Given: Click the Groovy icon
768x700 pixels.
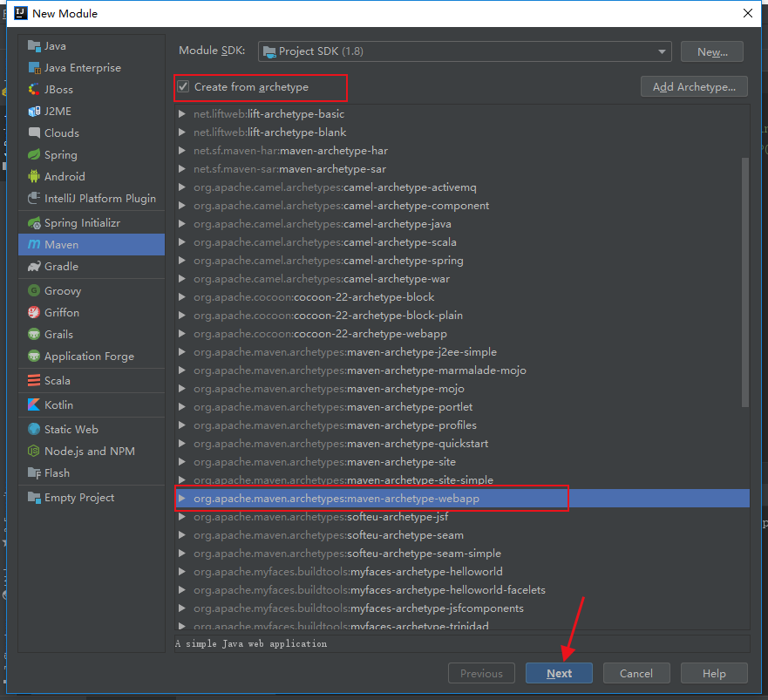Looking at the screenshot, I should 34,290.
